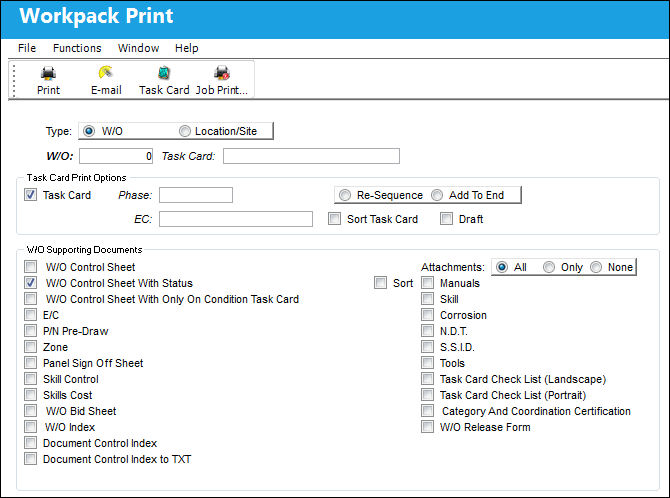This screenshot has width=670, height=498.
Task: Click the W/O number input field
Action: [116, 156]
